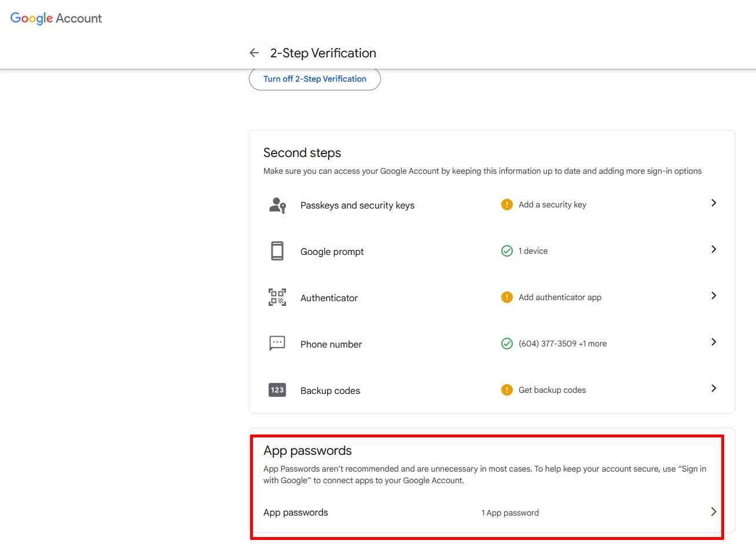Screen dimensions: 756x544
Task: Open the Google prompt option
Action: pos(332,251)
